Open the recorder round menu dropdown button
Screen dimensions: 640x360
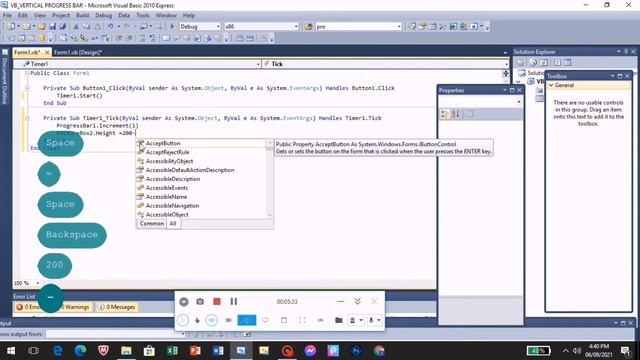(x=184, y=302)
